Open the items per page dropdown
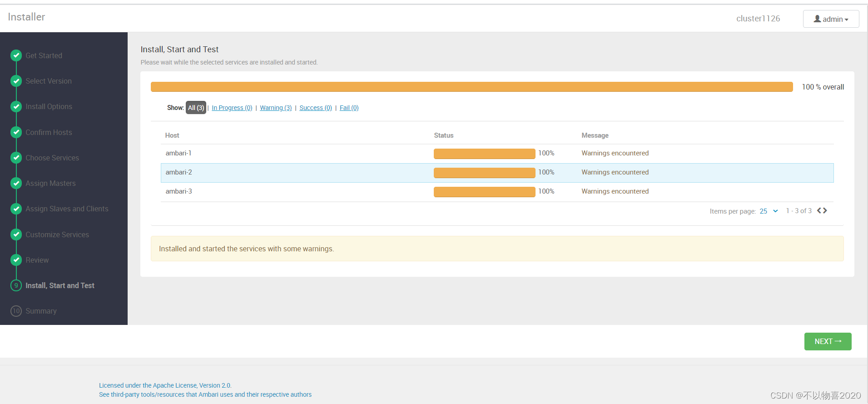 769,211
